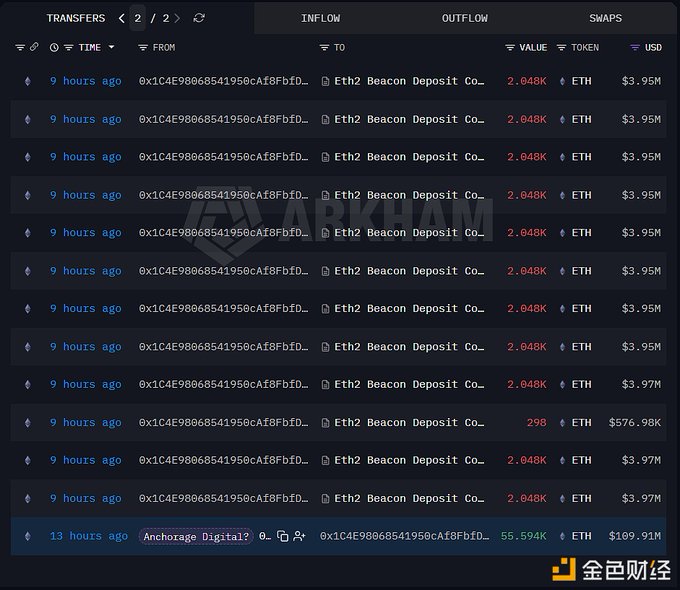
Task: Select the $576.98K USD amount
Action: click(634, 423)
